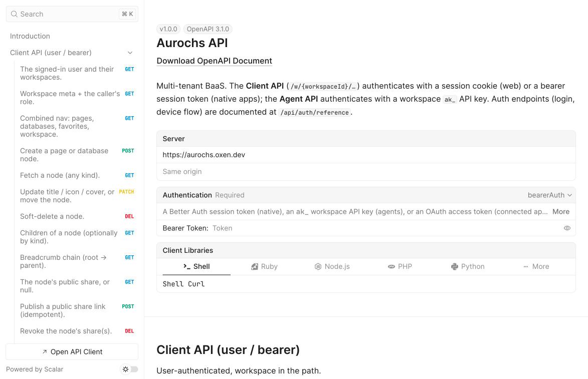Click the ak_ inline code text
The width and height of the screenshot is (588, 379).
pyautogui.click(x=450, y=100)
